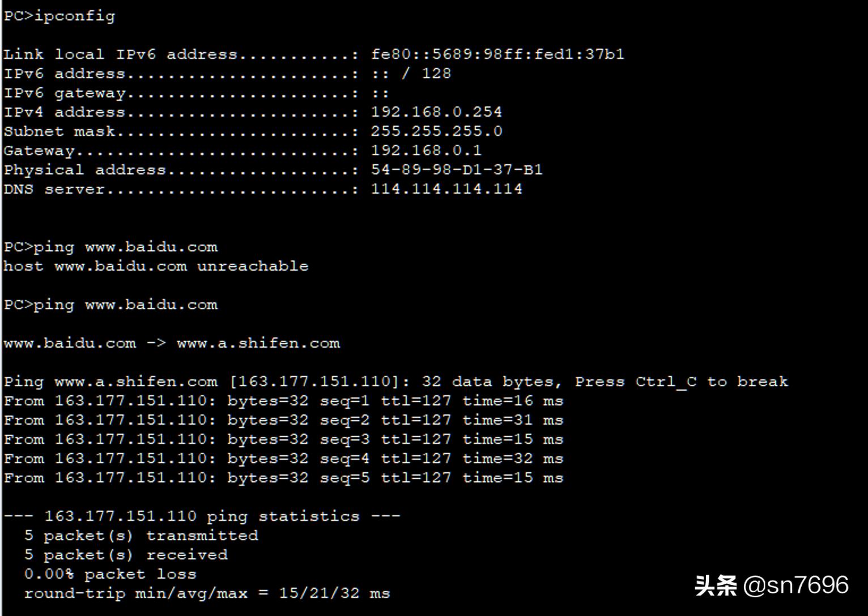Click the "0.00% packet loss" line
Viewport: 868px width, 616px height.
[110, 574]
